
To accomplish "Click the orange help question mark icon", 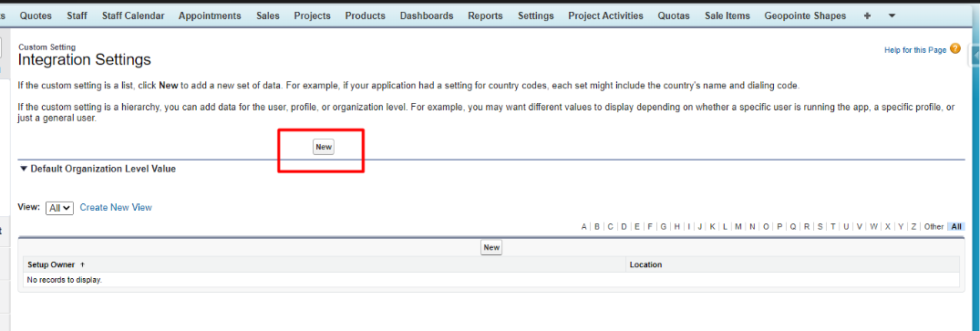I will [x=955, y=49].
